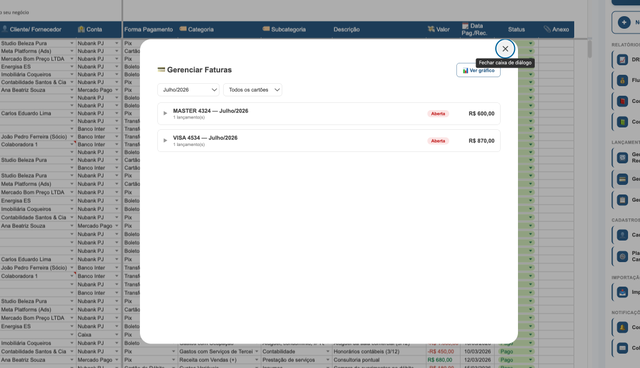The width and height of the screenshot is (640, 368).
Task: Click the Categoria header tag icon
Action: 183,29
